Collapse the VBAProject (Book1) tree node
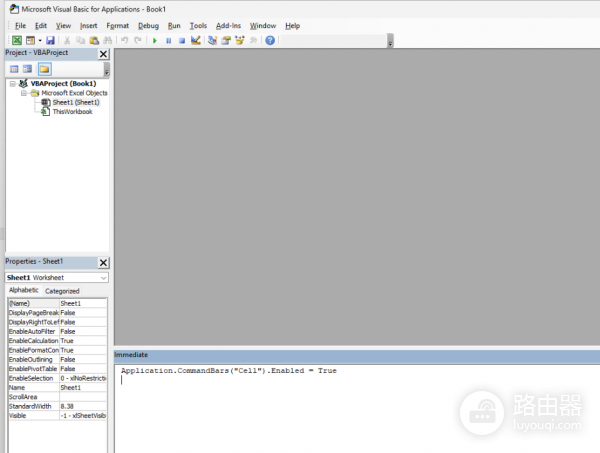Image resolution: width=600 pixels, height=453 pixels. (11, 84)
